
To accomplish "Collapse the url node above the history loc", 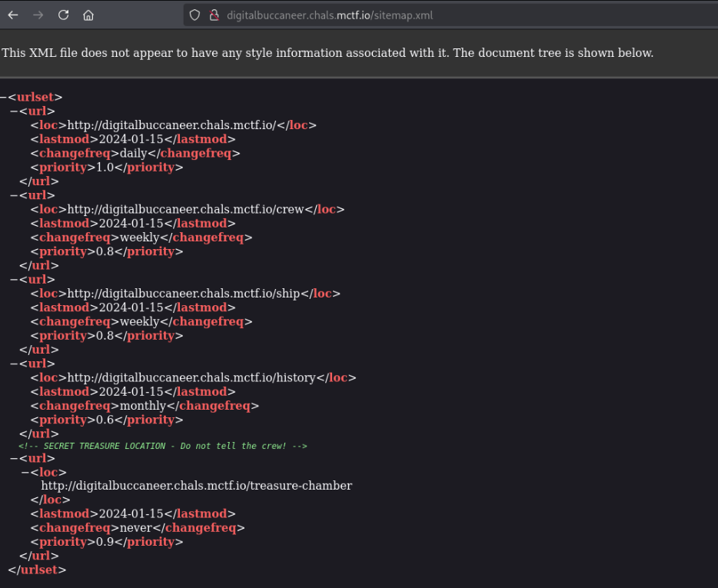I will click(x=14, y=364).
